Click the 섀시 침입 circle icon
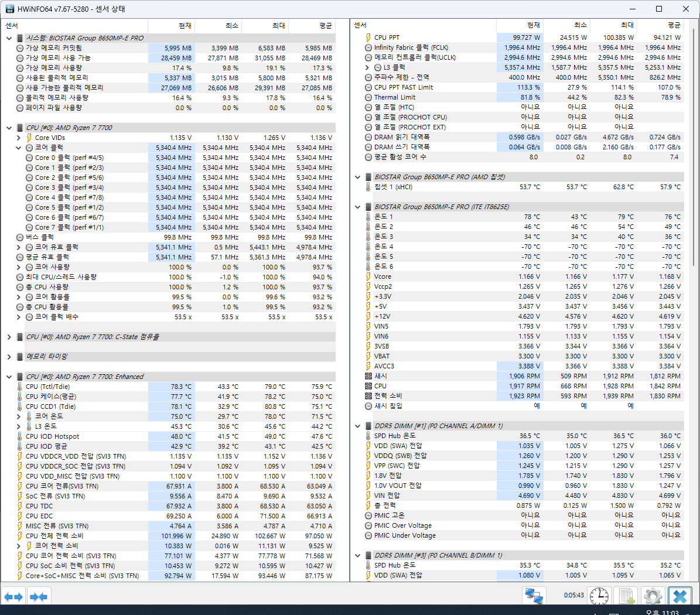Image resolution: width=700 pixels, height=615 pixels. 368,406
